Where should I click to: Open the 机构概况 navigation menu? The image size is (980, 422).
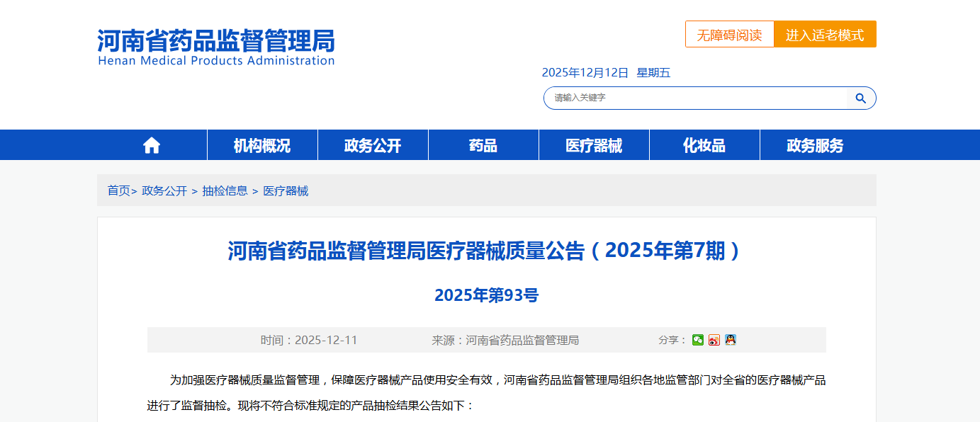pyautogui.click(x=262, y=146)
